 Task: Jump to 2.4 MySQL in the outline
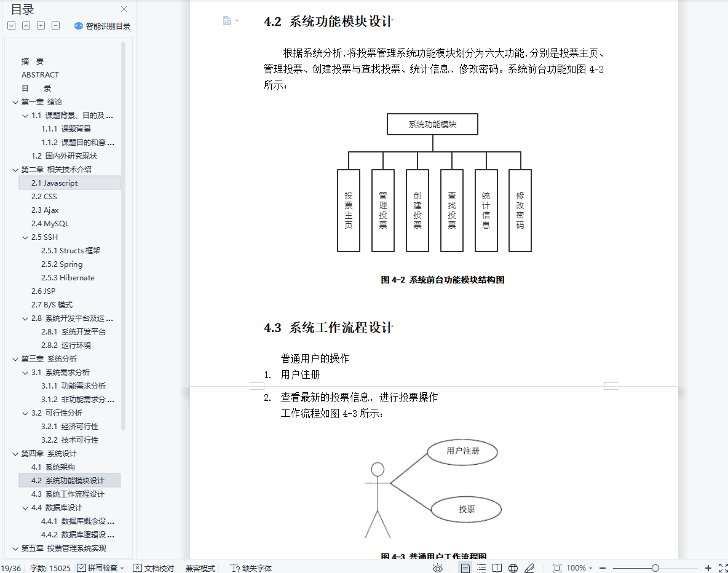click(50, 224)
